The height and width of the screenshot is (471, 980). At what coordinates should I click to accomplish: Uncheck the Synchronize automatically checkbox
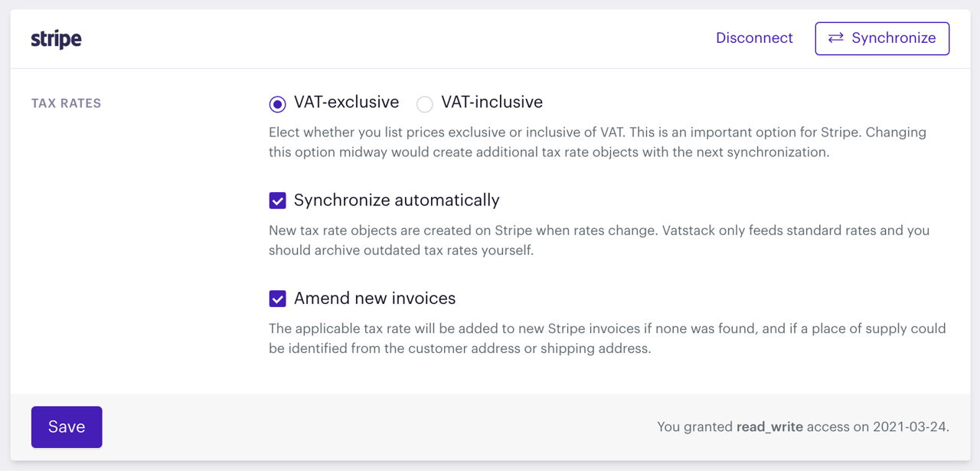(x=277, y=201)
